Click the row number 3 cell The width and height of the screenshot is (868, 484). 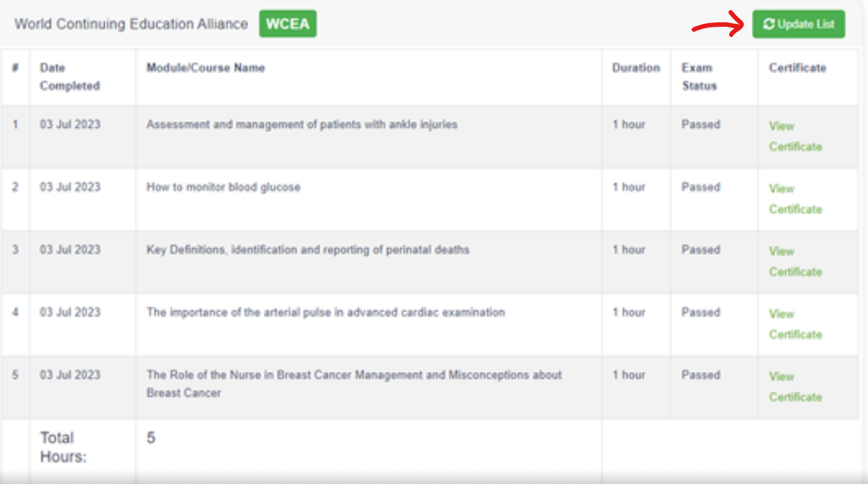pos(16,250)
